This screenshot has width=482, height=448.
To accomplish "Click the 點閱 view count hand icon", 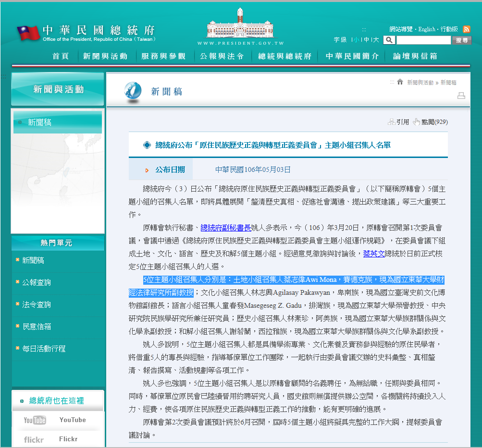I will pyautogui.click(x=416, y=122).
